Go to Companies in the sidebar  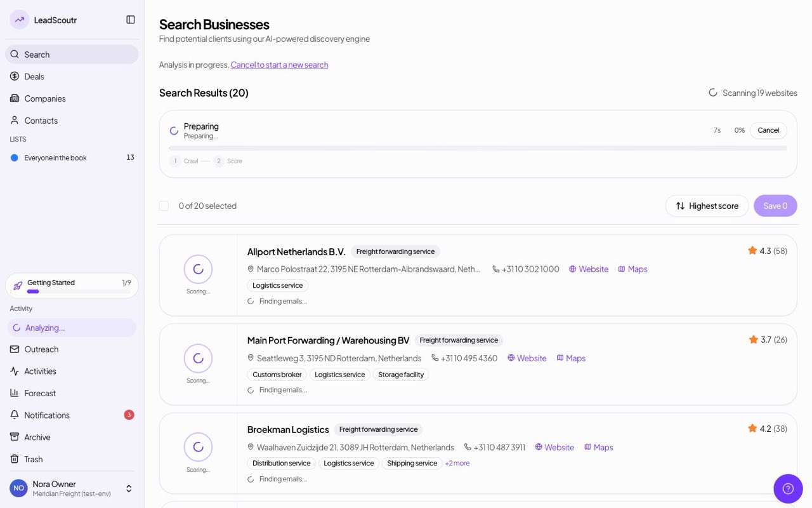coord(72,98)
